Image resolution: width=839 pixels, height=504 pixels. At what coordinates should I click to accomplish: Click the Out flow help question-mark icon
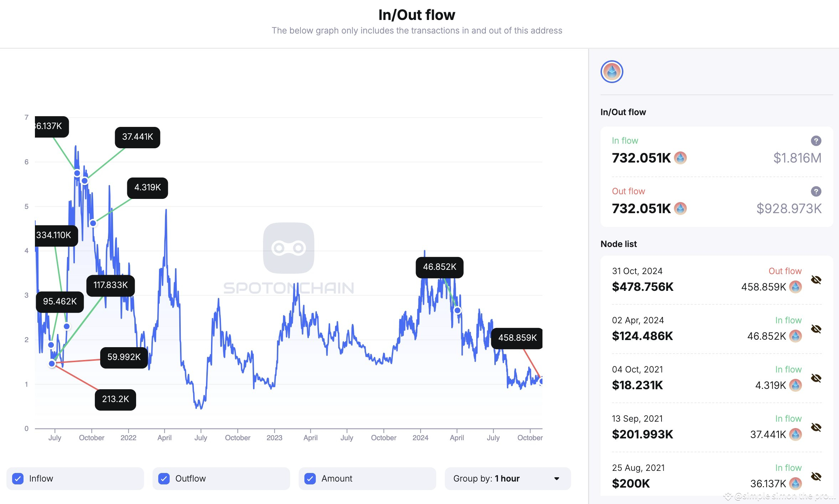point(816,191)
